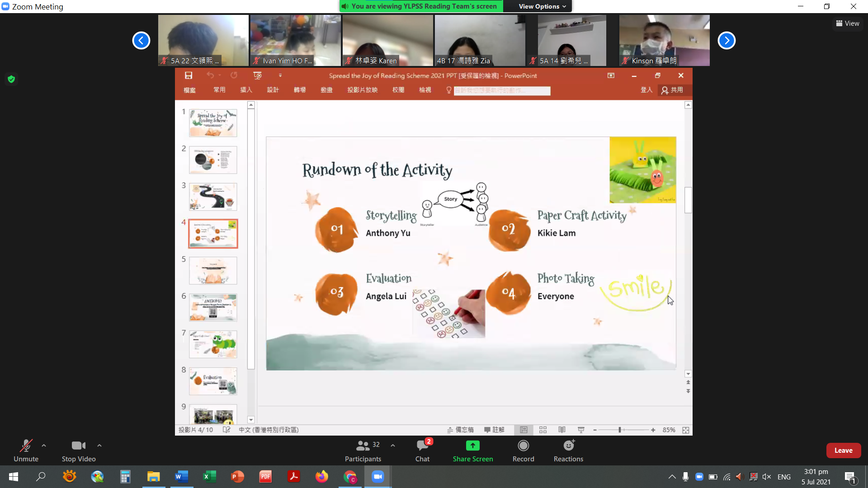Start slideshow from beginning quick access icon
This screenshot has width=868, height=488.
tap(257, 75)
